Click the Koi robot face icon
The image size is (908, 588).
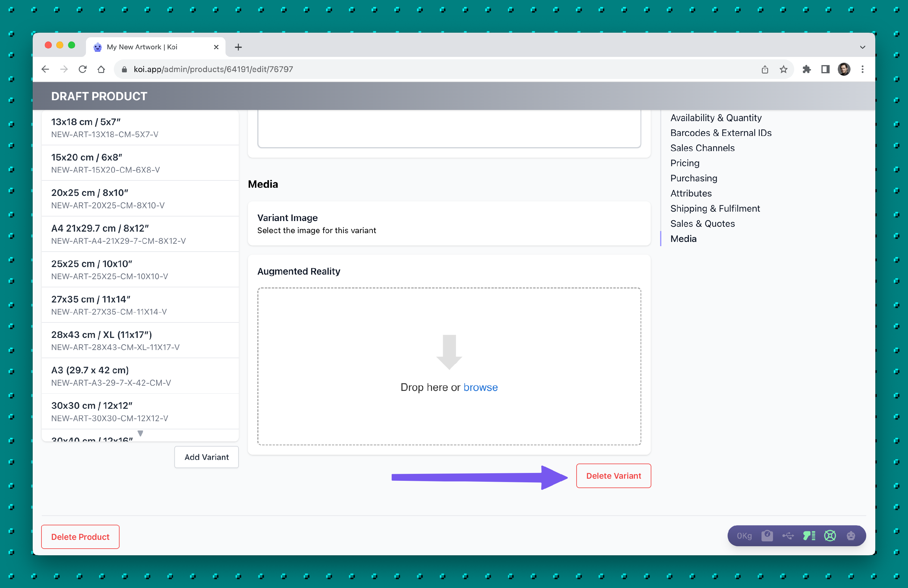tap(851, 536)
